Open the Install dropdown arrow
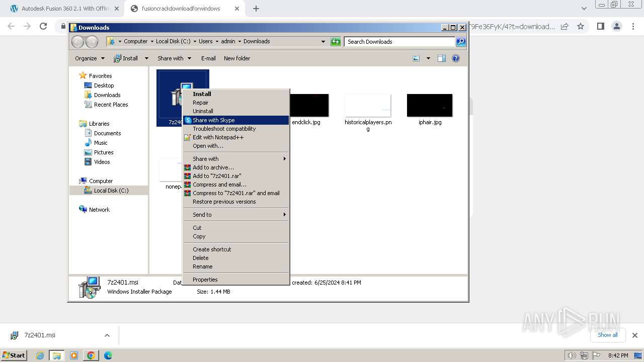 146,58
